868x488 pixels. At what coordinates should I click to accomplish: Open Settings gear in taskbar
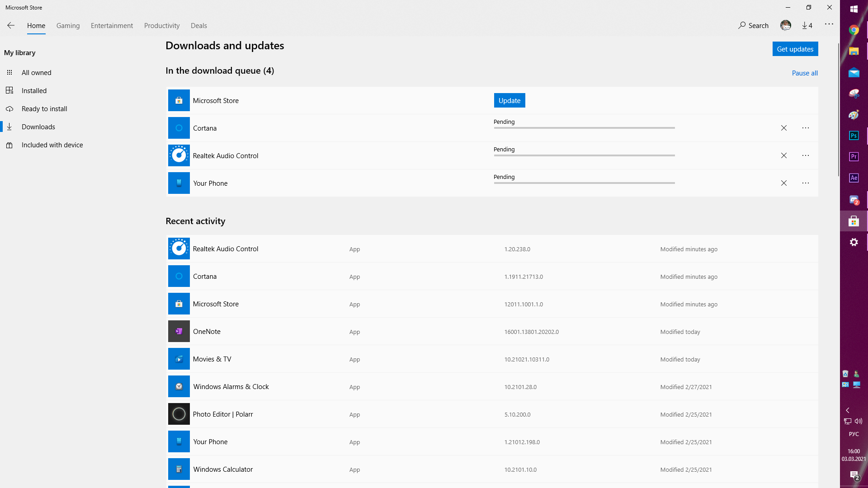[x=854, y=242]
